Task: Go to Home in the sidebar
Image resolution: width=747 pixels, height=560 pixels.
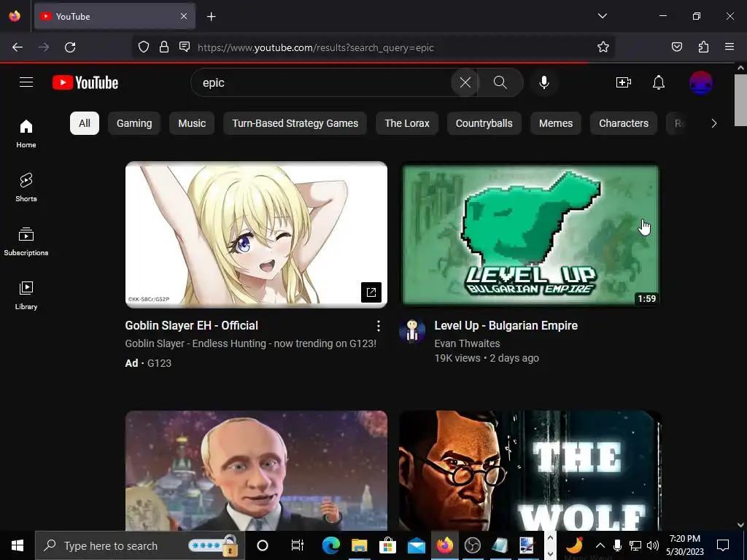Action: tap(26, 134)
